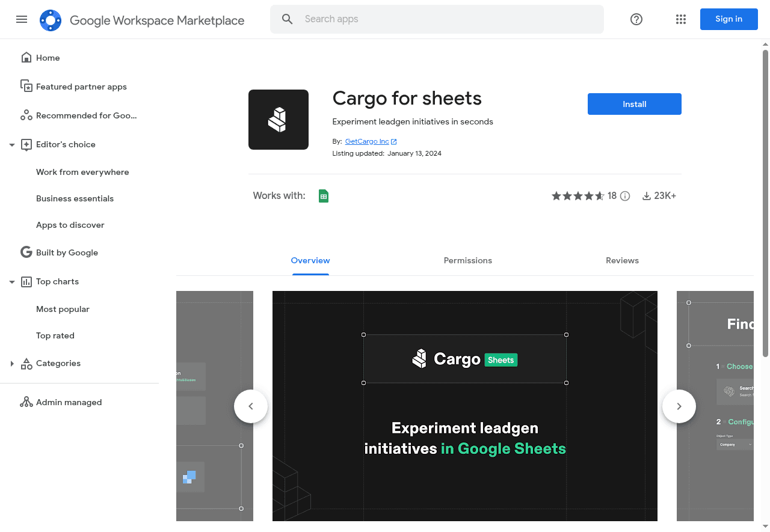
Task: Open the navigation hamburger menu
Action: coord(22,19)
